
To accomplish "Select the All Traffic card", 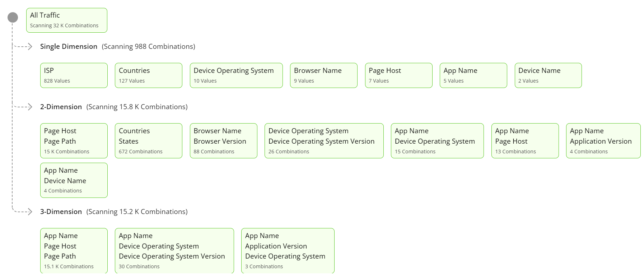I will (x=67, y=20).
